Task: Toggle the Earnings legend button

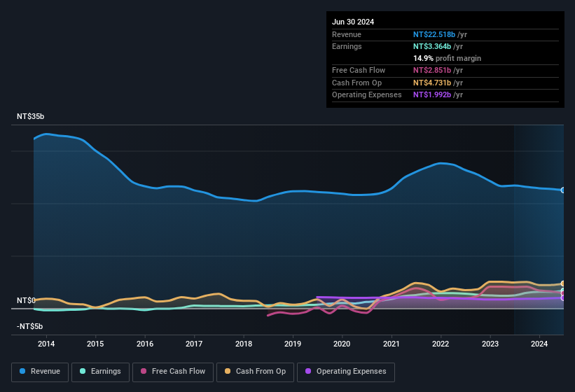Action: pyautogui.click(x=100, y=372)
